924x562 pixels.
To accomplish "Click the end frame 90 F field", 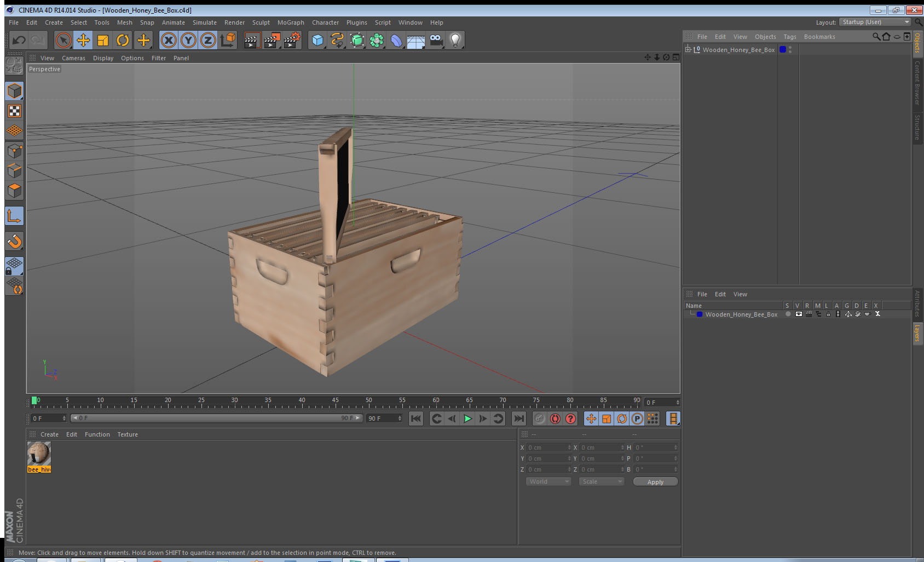I will click(x=384, y=418).
